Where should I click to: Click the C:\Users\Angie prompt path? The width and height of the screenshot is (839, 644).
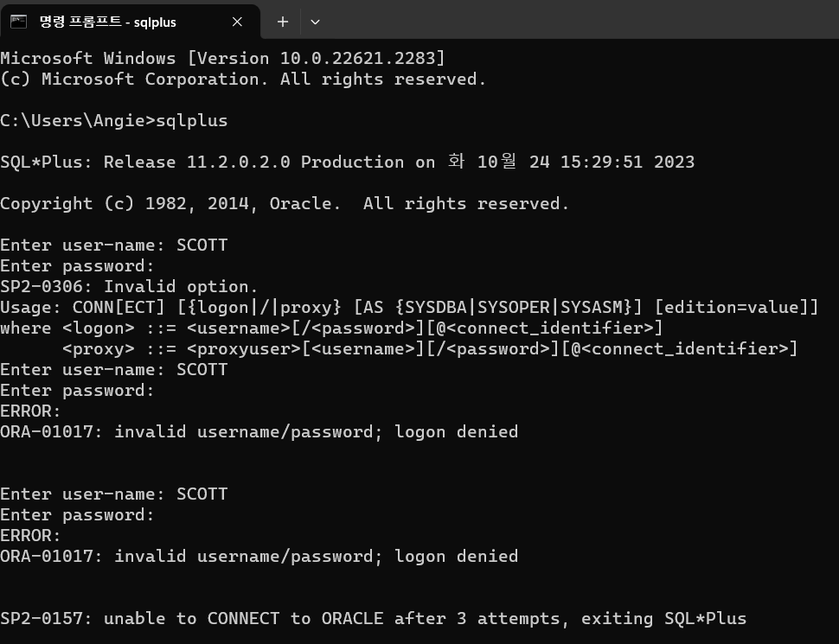coord(78,120)
